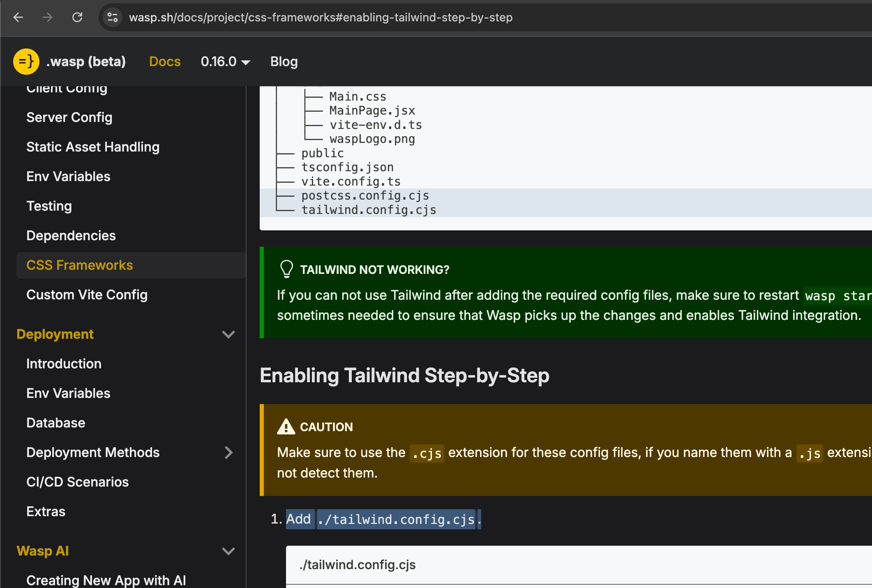
Task: Click the tsconfig.json line in file tree
Action: pos(348,168)
